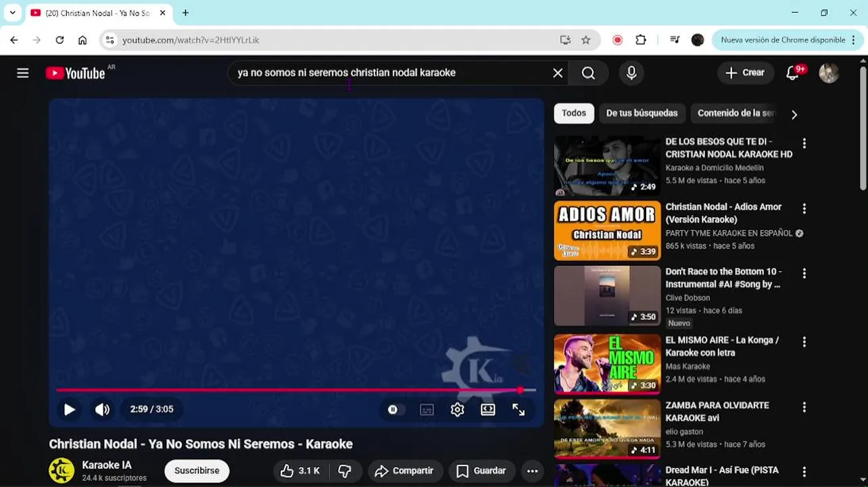Screen dimensions: 868x487
Task: Click the PARTY TYME KARAOKE channel name
Action: [x=729, y=233]
